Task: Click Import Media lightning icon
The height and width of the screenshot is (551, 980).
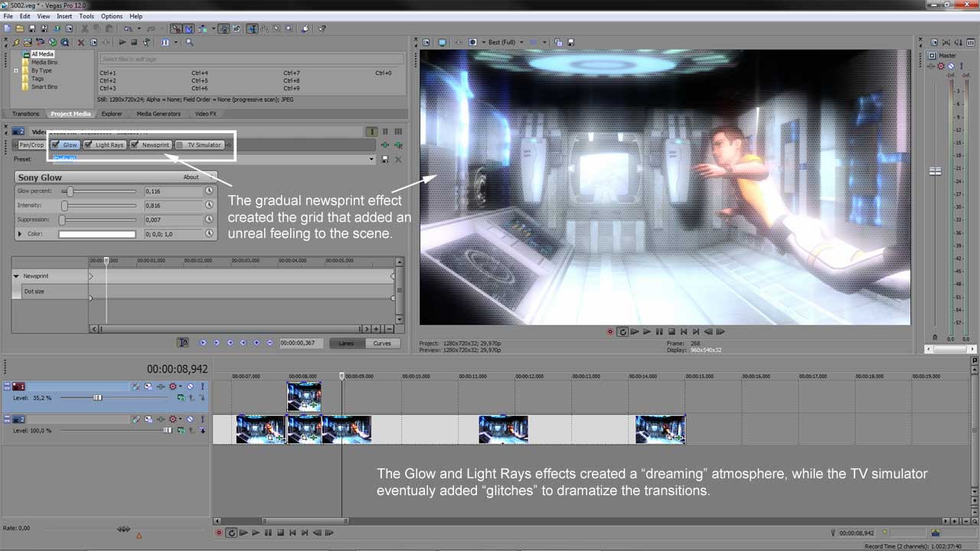Action: [x=16, y=42]
